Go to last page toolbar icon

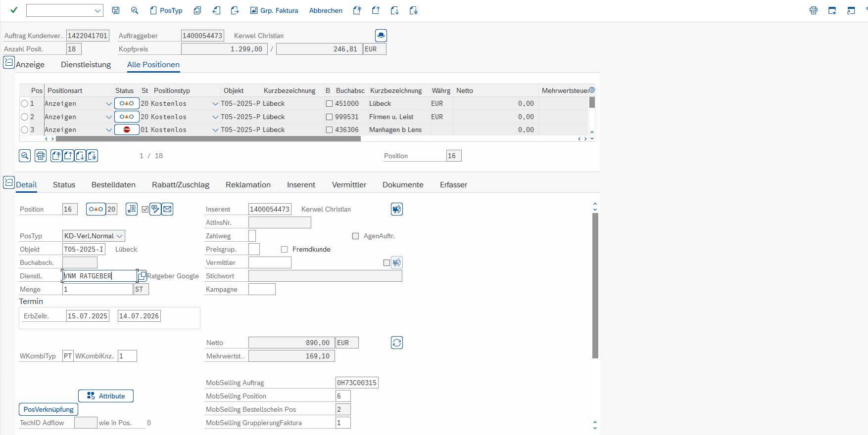(414, 10)
